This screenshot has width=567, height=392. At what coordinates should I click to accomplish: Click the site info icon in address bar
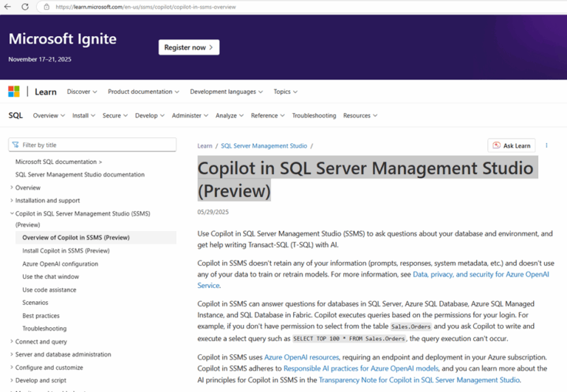tap(46, 7)
